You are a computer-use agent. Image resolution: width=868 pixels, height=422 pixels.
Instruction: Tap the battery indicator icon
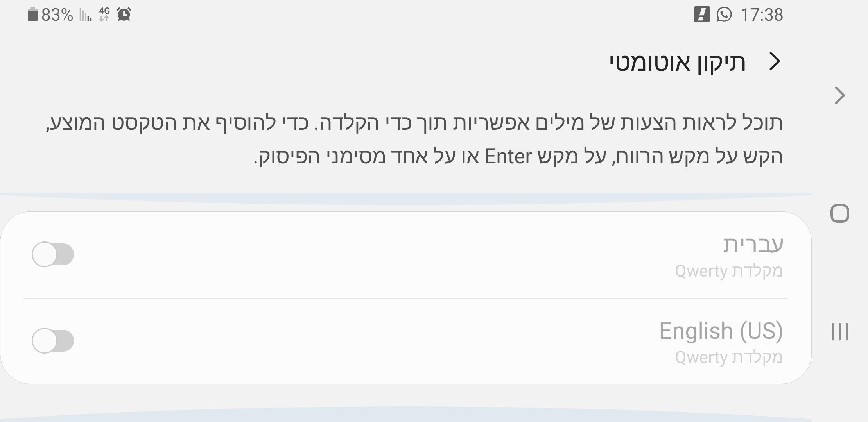click(x=32, y=15)
